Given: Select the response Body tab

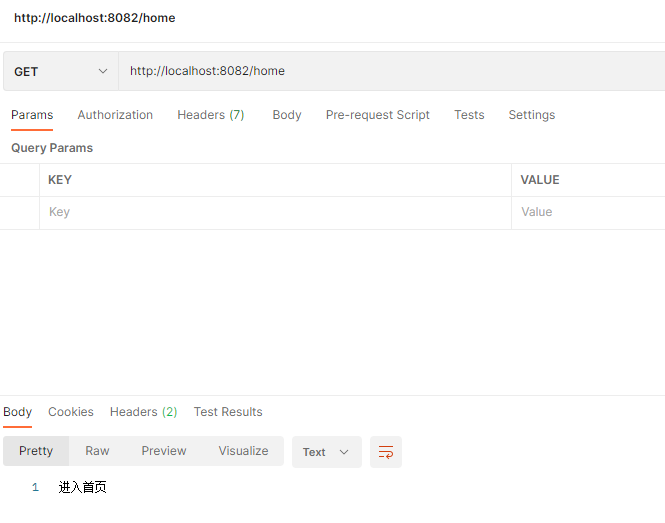Looking at the screenshot, I should [x=17, y=412].
